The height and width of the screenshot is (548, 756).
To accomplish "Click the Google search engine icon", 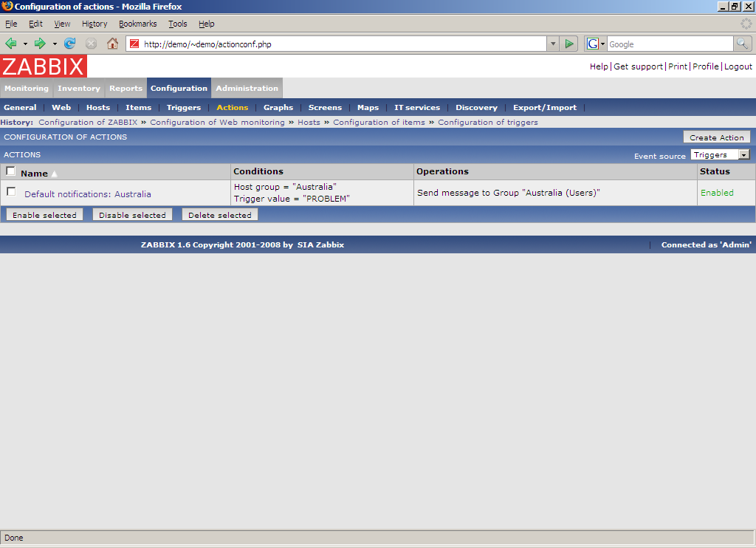I will [593, 44].
